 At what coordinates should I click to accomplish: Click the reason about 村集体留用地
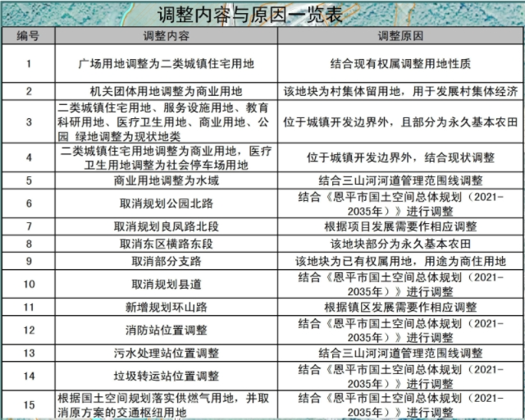[x=400, y=91]
